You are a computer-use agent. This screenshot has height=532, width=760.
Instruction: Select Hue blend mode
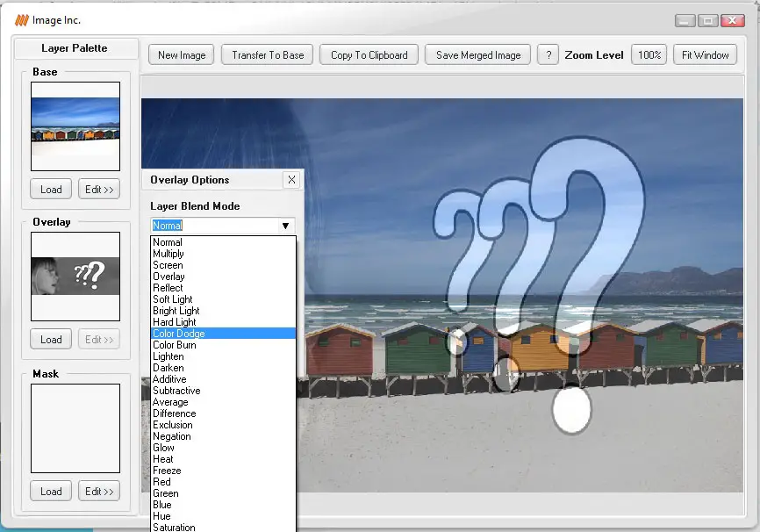pos(223,516)
